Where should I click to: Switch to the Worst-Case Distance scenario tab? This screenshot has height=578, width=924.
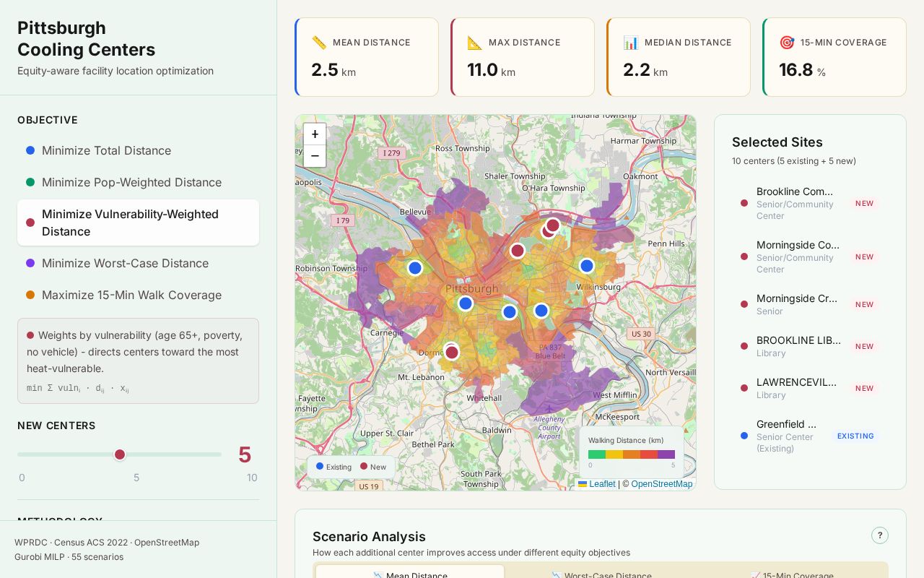(x=601, y=575)
